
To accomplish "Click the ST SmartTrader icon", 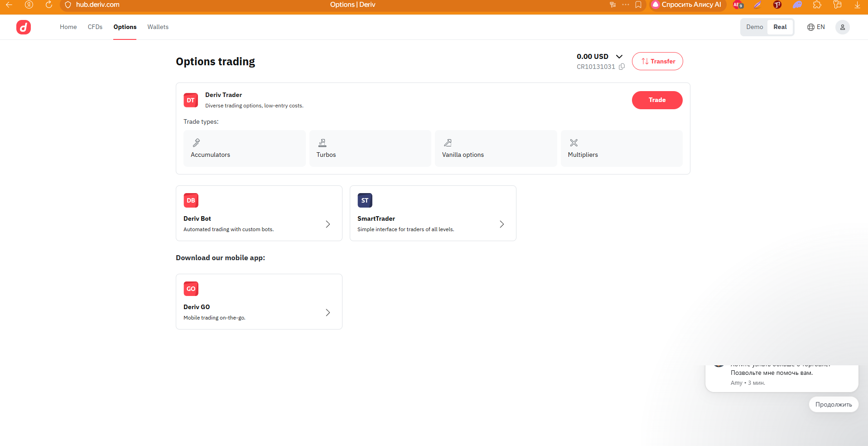I will point(365,200).
